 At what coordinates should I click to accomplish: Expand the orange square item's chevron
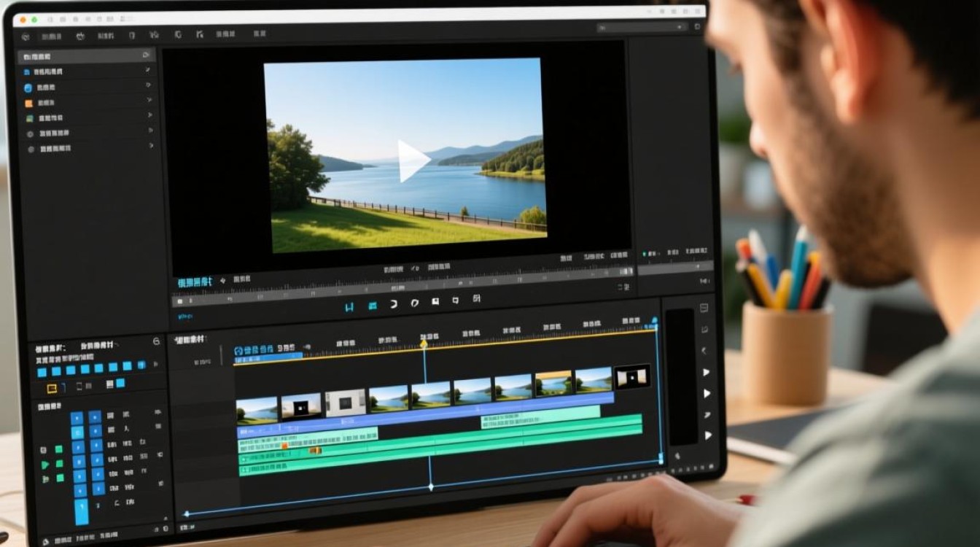[x=149, y=100]
